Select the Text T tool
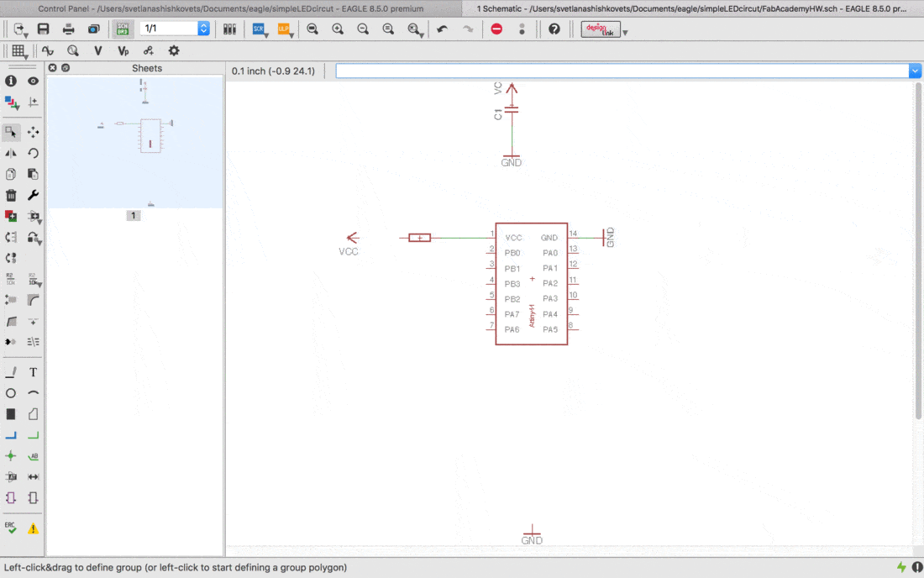The height and width of the screenshot is (578, 924). (33, 372)
